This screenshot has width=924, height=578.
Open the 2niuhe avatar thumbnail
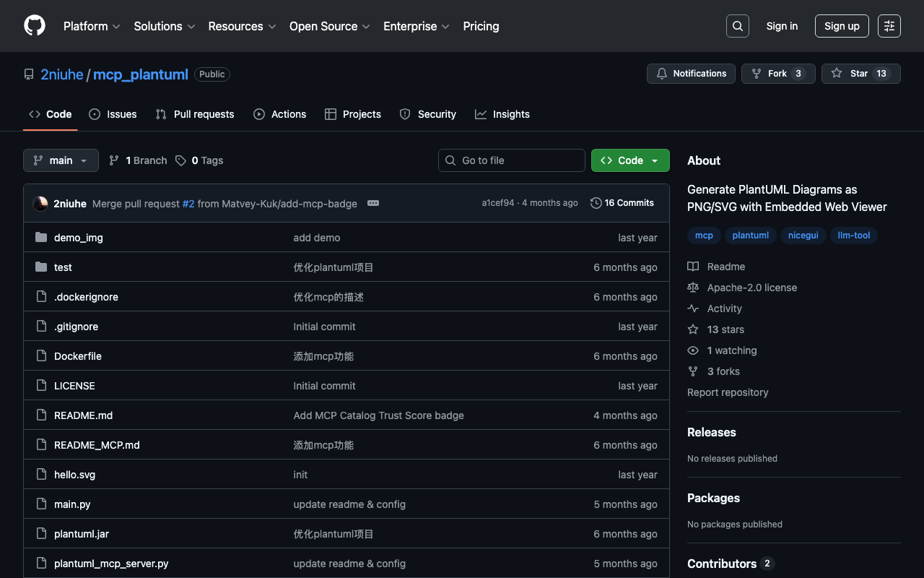pyautogui.click(x=40, y=204)
